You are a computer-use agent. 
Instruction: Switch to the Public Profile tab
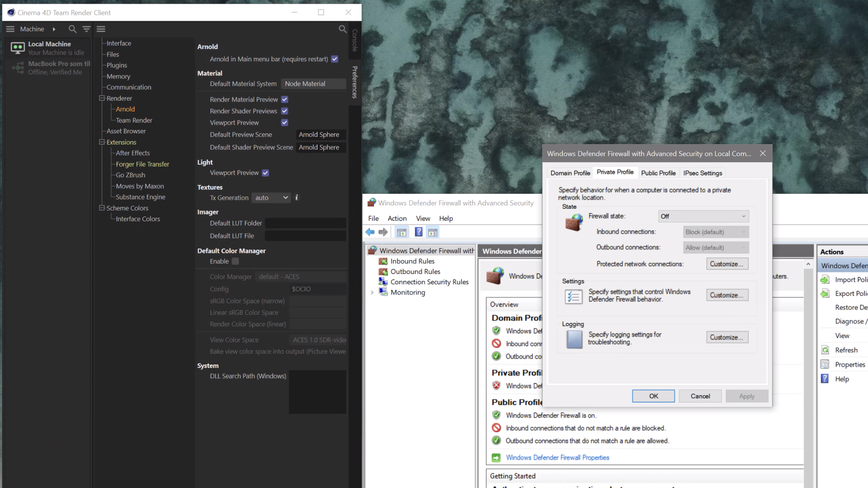coord(658,173)
